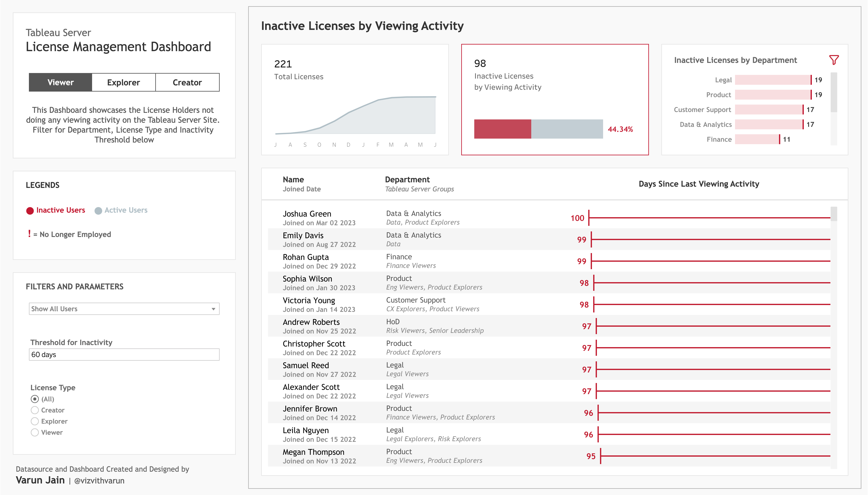The height and width of the screenshot is (495, 868).
Task: Select Rohan Gupta's row in the table
Action: (x=374, y=261)
